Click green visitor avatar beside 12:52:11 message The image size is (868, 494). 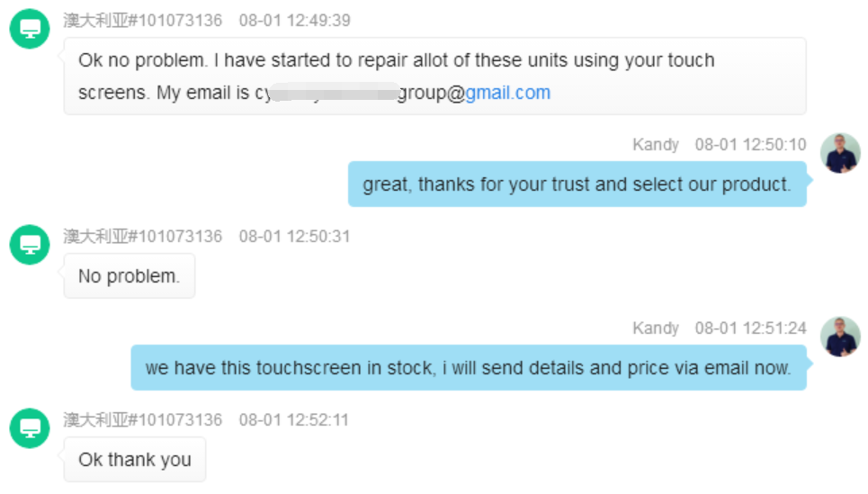tap(30, 428)
